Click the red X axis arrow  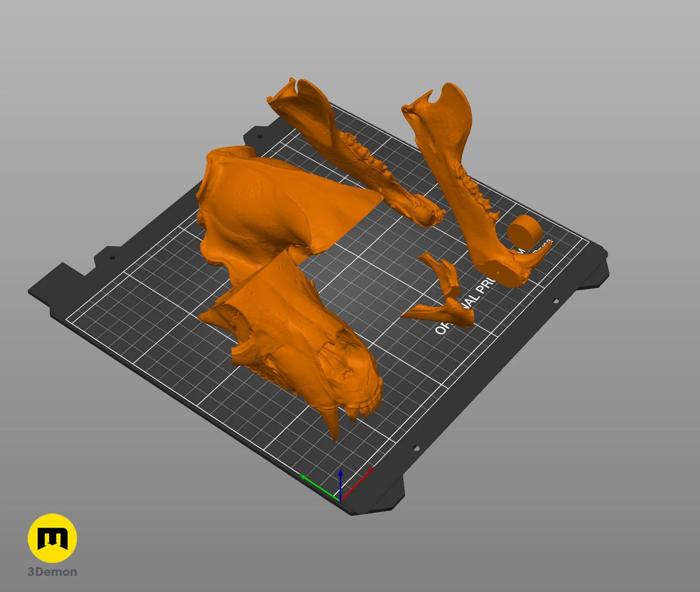357,484
